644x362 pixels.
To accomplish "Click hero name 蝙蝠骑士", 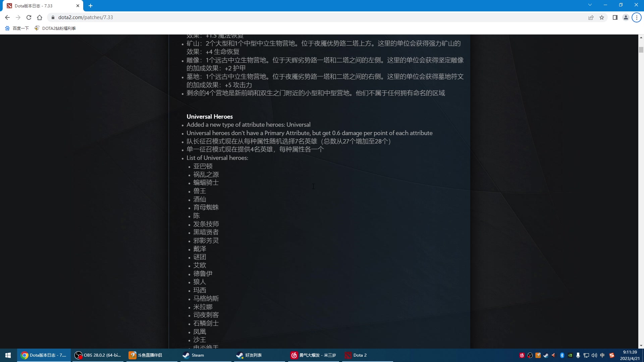I will pyautogui.click(x=206, y=183).
